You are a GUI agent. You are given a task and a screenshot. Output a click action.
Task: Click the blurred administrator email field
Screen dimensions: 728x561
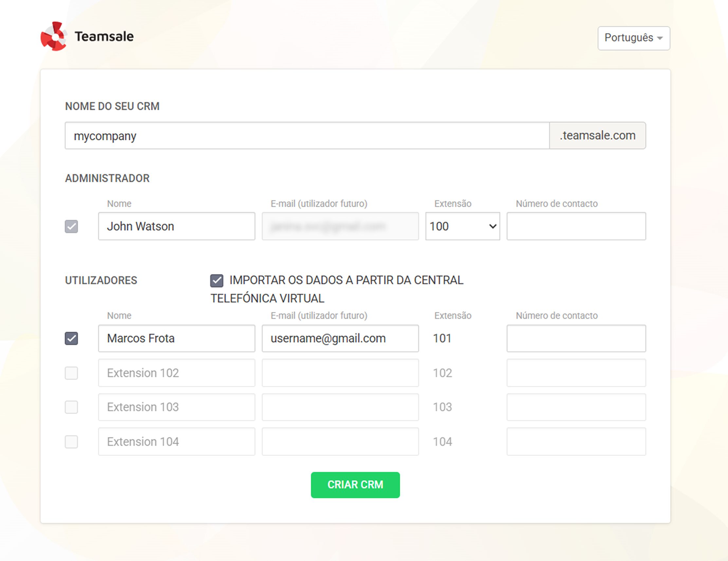(340, 226)
